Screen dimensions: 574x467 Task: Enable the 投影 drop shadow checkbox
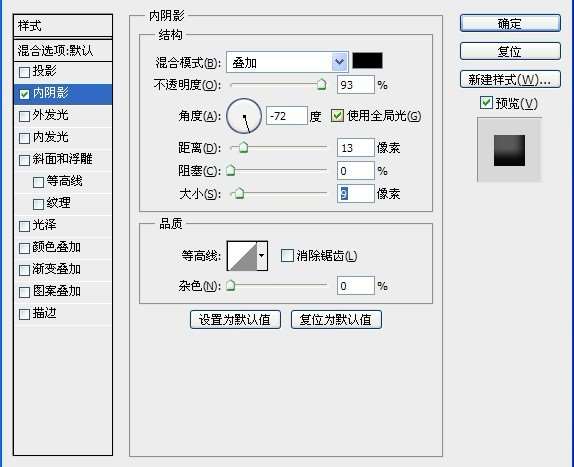pyautogui.click(x=24, y=72)
